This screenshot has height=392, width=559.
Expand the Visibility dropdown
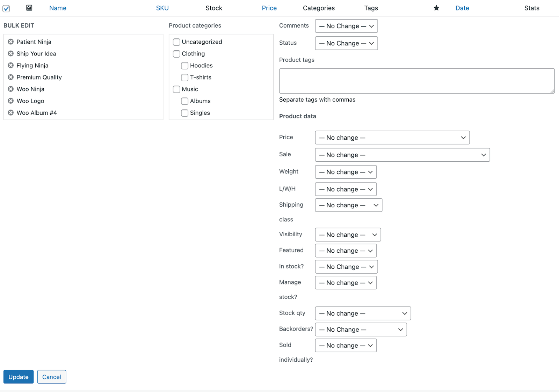point(348,235)
